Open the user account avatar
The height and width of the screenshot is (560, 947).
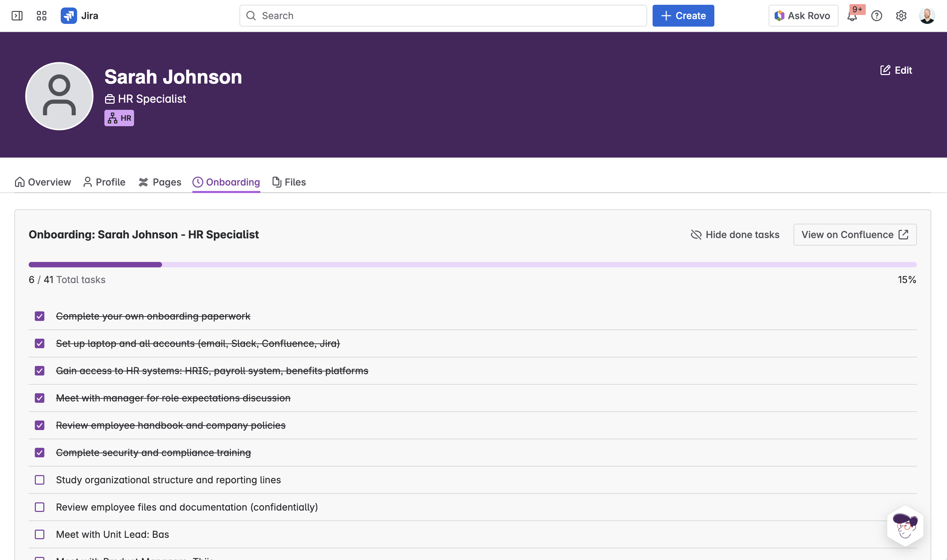927,15
